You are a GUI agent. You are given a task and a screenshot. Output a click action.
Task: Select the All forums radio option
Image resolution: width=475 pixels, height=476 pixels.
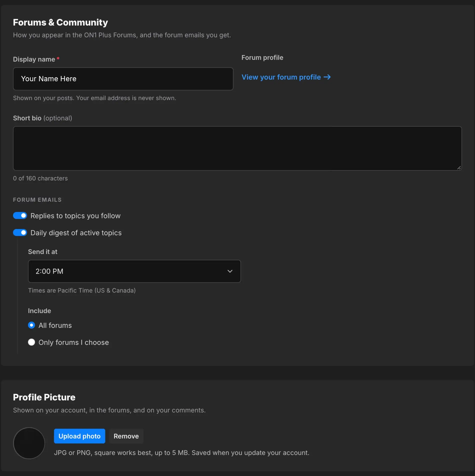pos(31,325)
